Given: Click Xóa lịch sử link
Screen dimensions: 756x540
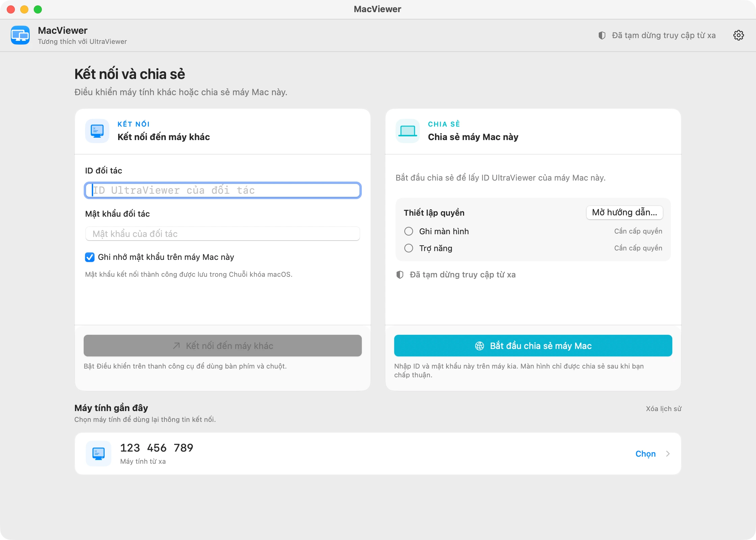Looking at the screenshot, I should 664,409.
